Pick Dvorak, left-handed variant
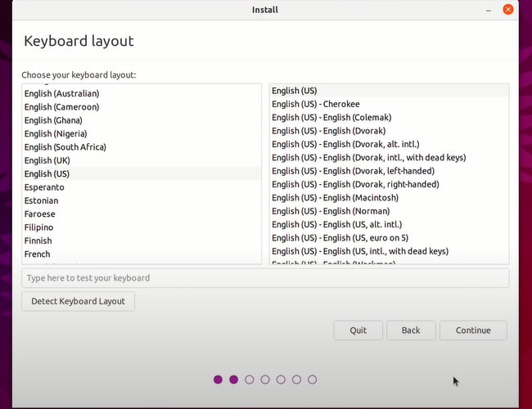 click(x=389, y=171)
